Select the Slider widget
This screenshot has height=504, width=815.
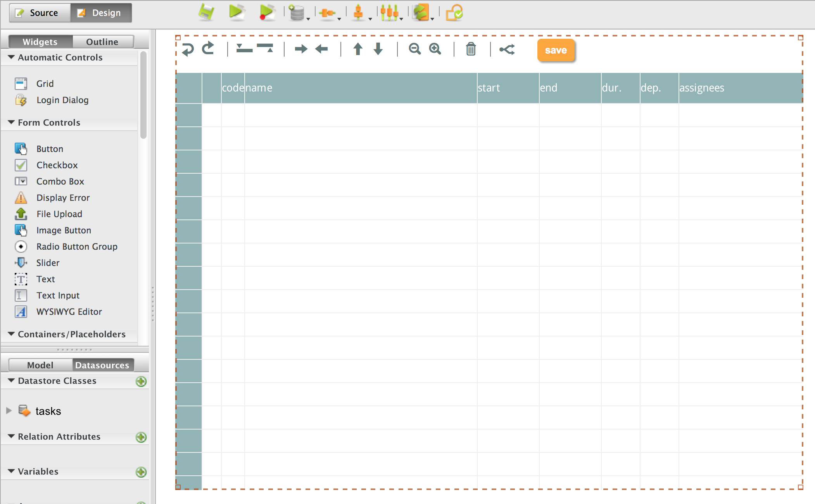tap(48, 263)
